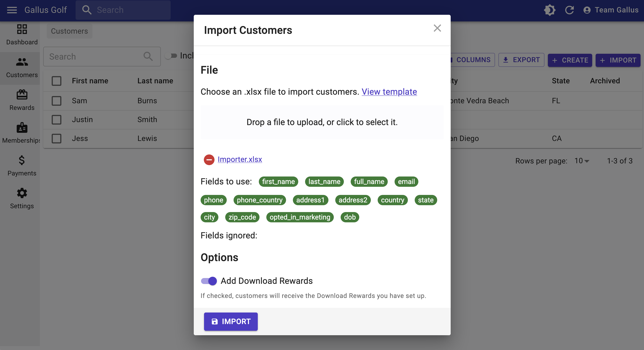Click the address1 field chip
Viewport: 644px width, 350px height.
310,200
